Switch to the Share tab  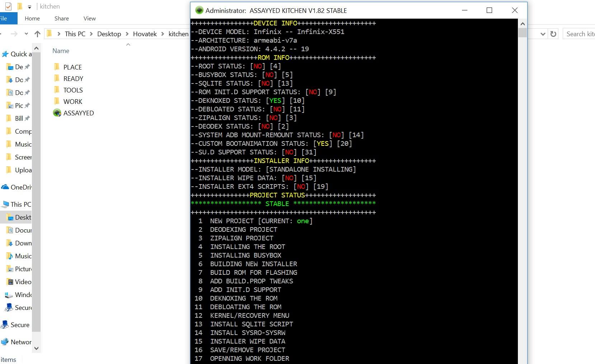61,18
